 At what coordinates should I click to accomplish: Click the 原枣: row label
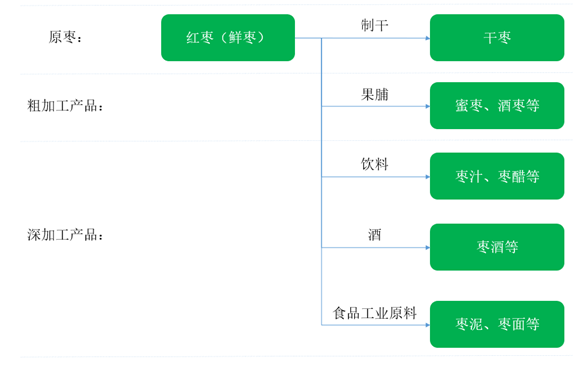65,37
